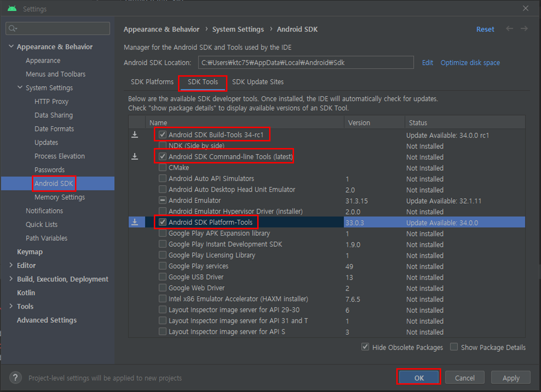
Task: Open the Appearance settings page
Action: coord(43,61)
